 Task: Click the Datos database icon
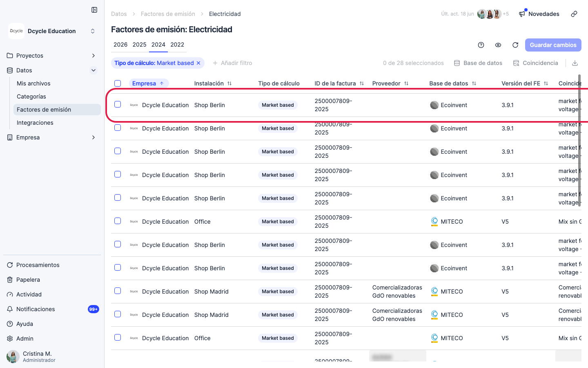(x=10, y=70)
